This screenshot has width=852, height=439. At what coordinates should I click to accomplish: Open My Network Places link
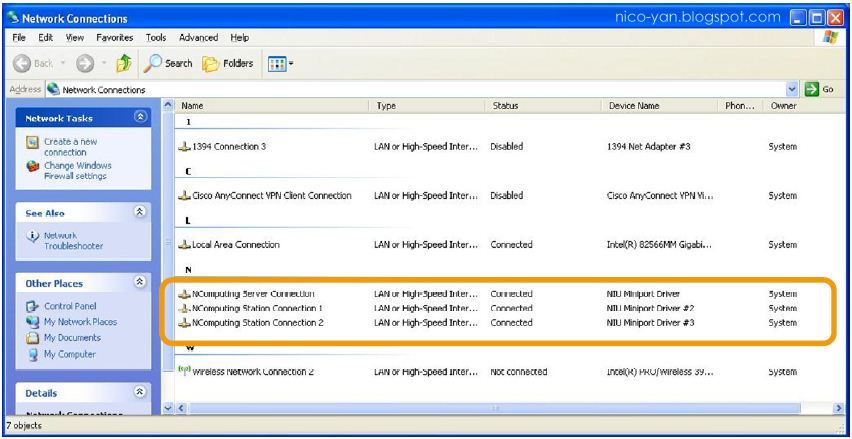click(x=80, y=322)
